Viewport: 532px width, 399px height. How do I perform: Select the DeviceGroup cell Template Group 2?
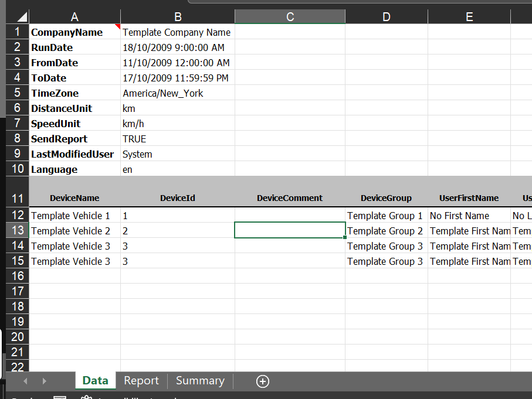tap(385, 230)
